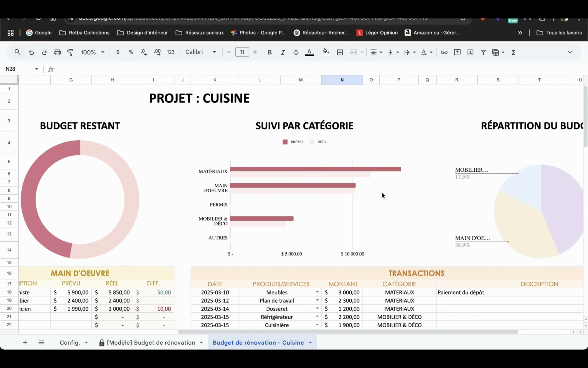Redo the last action
Image resolution: width=588 pixels, height=368 pixels.
[44, 52]
